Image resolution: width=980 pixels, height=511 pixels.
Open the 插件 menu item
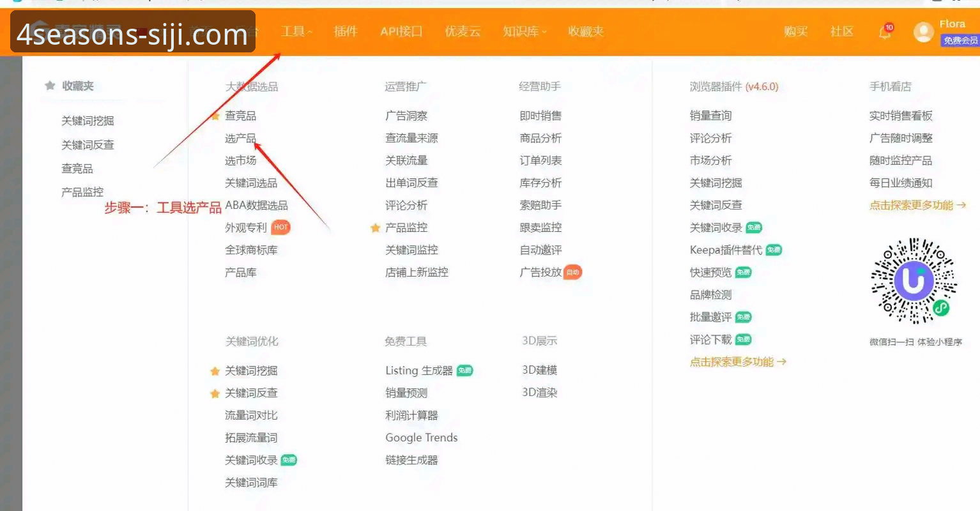point(346,31)
